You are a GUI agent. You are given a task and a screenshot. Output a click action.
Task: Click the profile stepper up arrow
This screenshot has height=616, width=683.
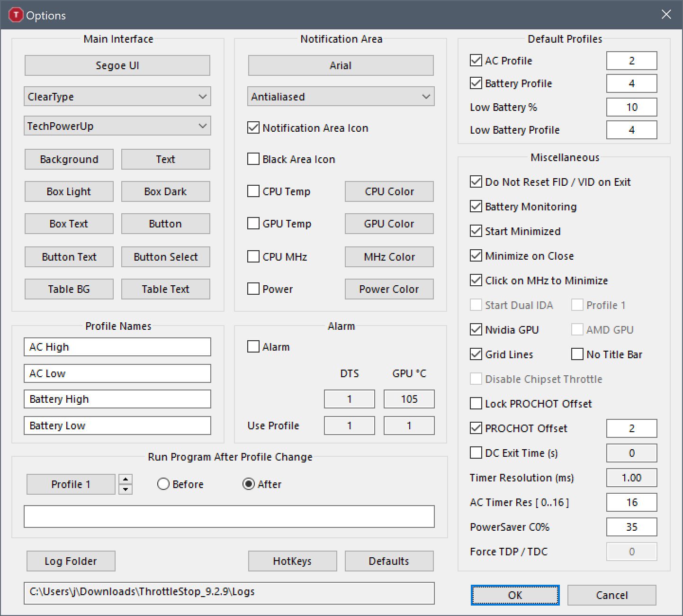point(126,480)
